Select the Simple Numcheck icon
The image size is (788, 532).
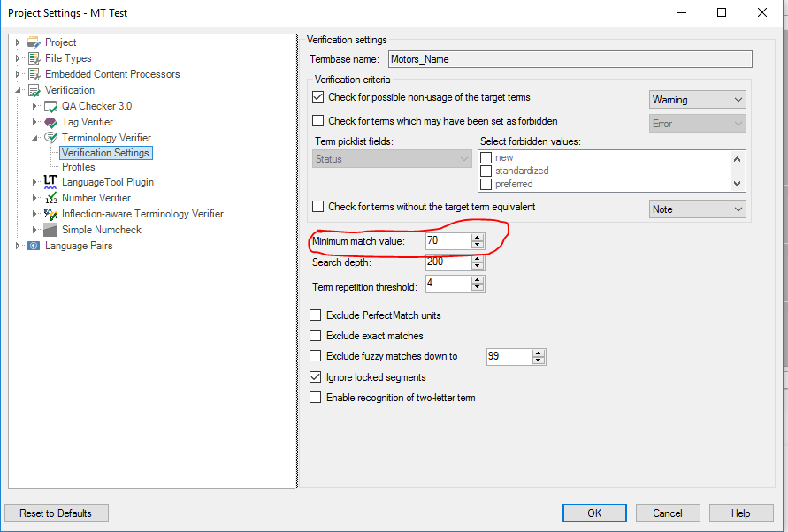50,230
